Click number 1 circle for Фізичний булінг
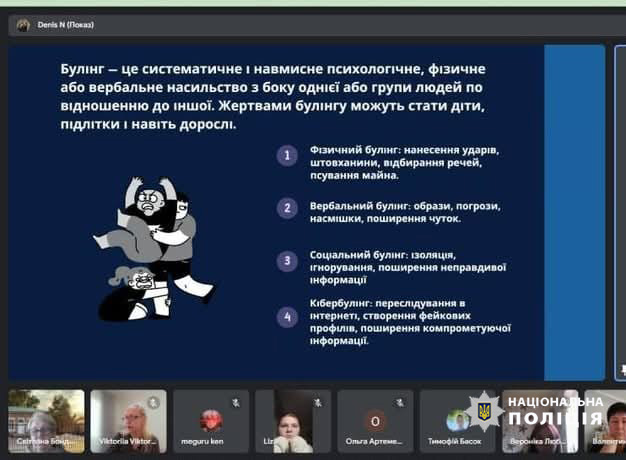The image size is (626, 460). (287, 155)
